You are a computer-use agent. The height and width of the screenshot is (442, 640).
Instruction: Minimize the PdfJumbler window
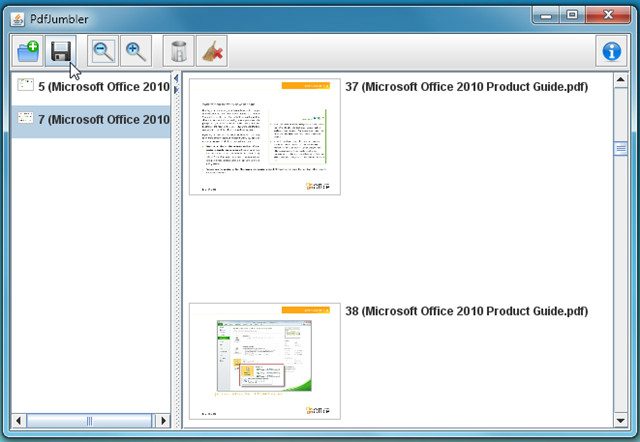(x=546, y=16)
